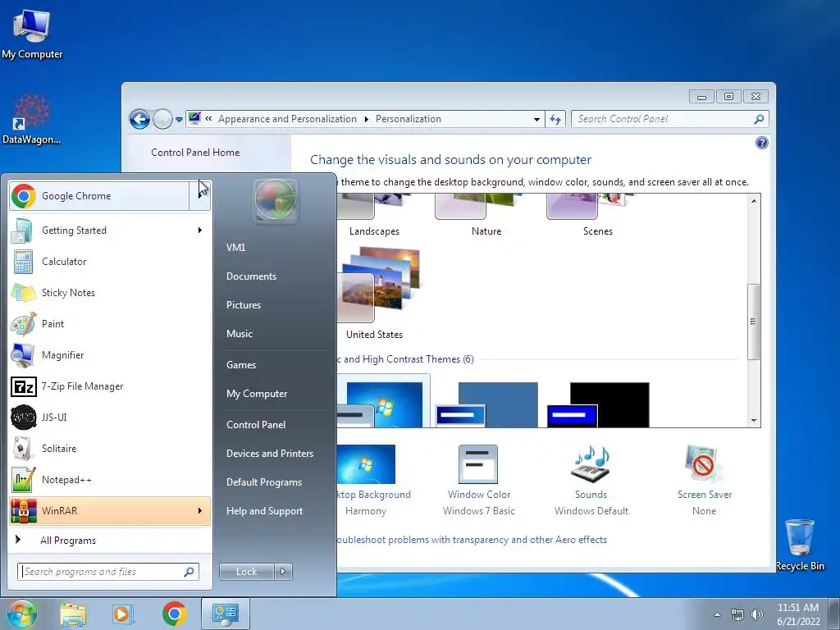Open Default Programs from Start menu
Viewport: 840px width, 630px height.
pyautogui.click(x=263, y=482)
